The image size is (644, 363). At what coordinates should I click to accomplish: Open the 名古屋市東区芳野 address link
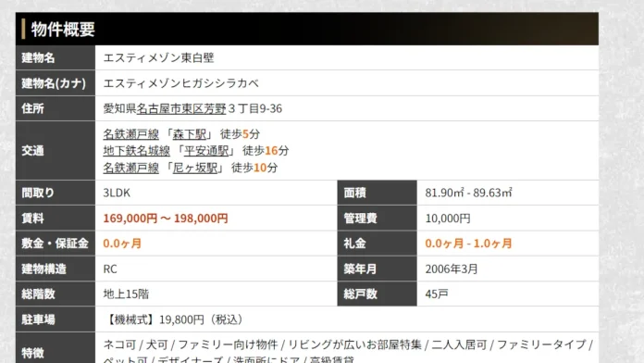[181, 108]
